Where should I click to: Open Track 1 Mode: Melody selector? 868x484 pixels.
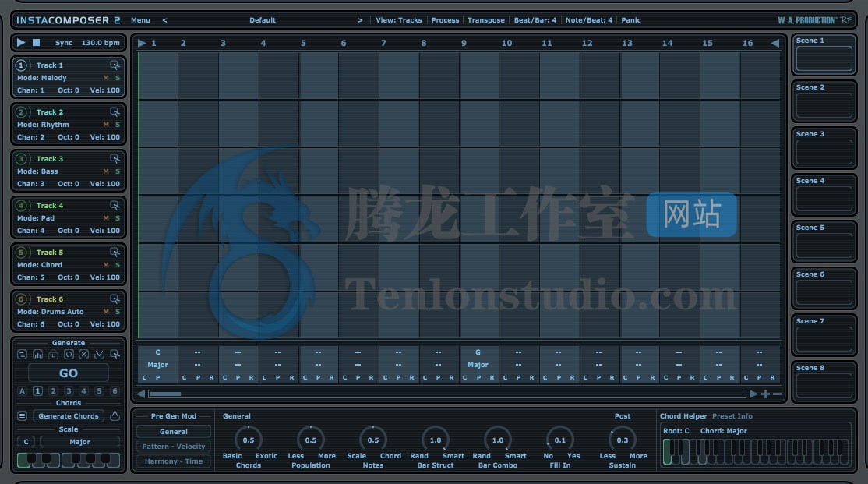pos(42,78)
